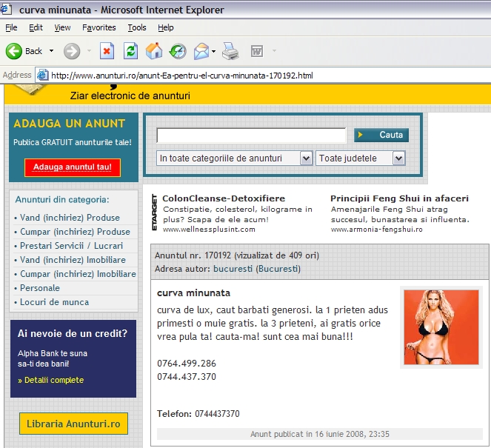Open the View menu

click(x=62, y=27)
